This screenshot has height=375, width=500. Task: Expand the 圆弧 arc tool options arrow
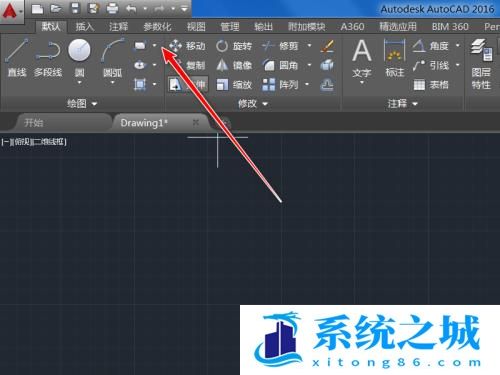click(x=112, y=82)
